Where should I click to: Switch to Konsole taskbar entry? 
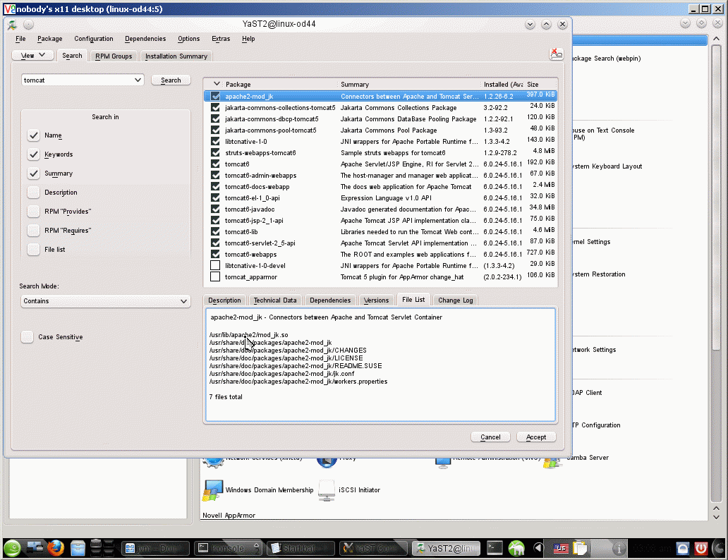coord(227,549)
